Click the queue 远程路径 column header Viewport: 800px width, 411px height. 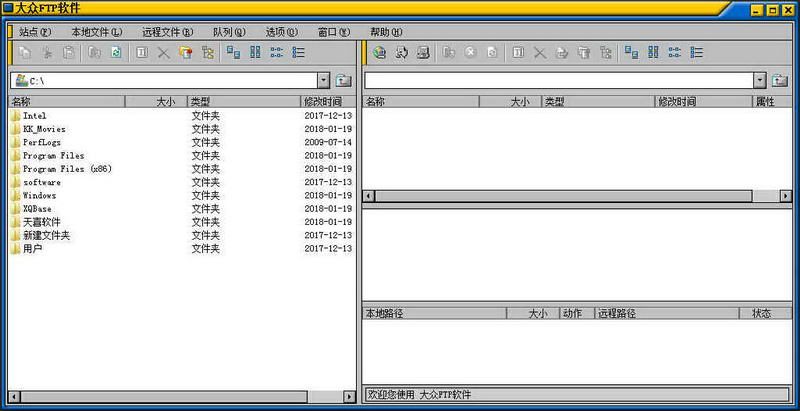667,313
